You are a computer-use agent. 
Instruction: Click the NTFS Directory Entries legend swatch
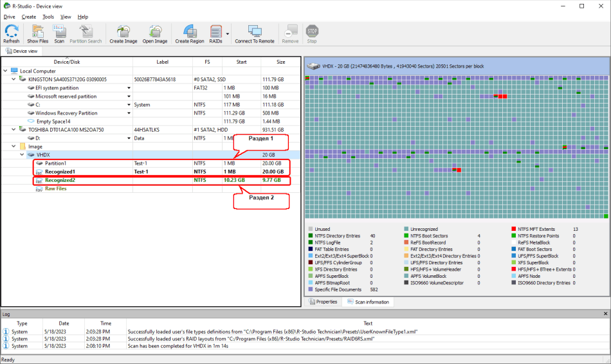[311, 236]
